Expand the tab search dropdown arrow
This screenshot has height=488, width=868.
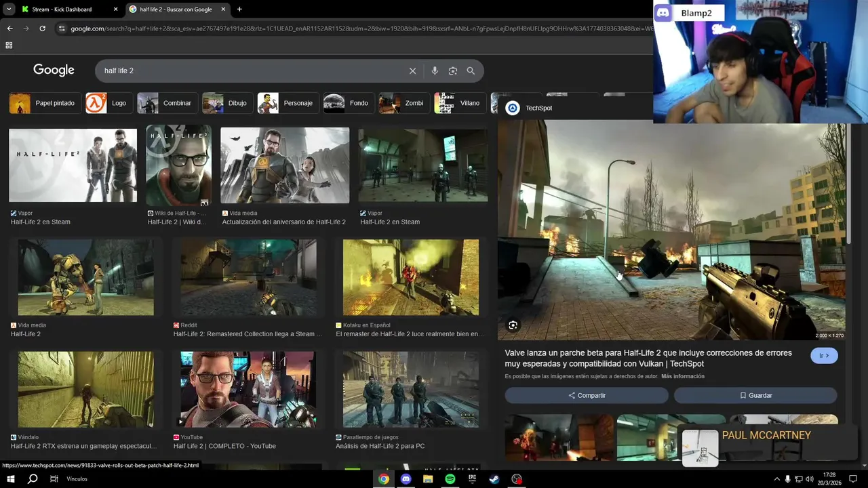click(x=9, y=9)
